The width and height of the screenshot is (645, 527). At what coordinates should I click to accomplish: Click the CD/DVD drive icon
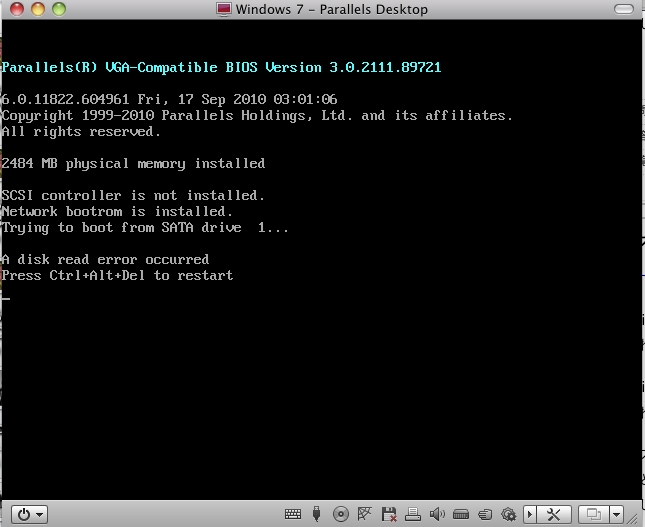coord(341,514)
